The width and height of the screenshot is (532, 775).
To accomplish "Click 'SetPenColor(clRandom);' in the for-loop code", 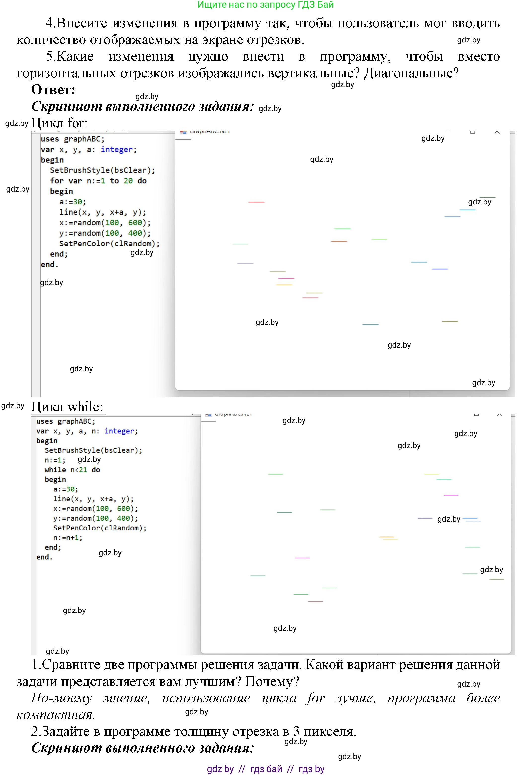I will tap(109, 244).
